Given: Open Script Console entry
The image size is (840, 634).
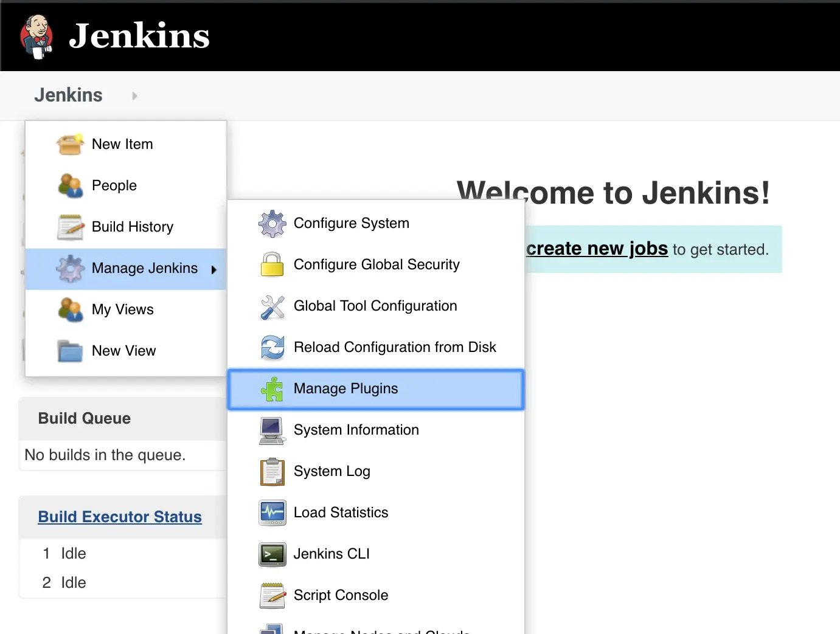Looking at the screenshot, I should [376, 595].
